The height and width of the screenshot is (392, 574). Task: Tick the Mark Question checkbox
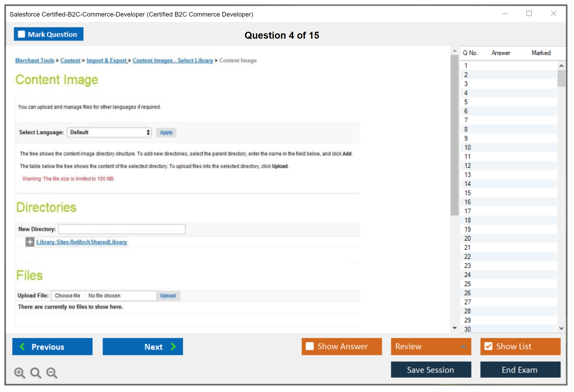(x=21, y=34)
